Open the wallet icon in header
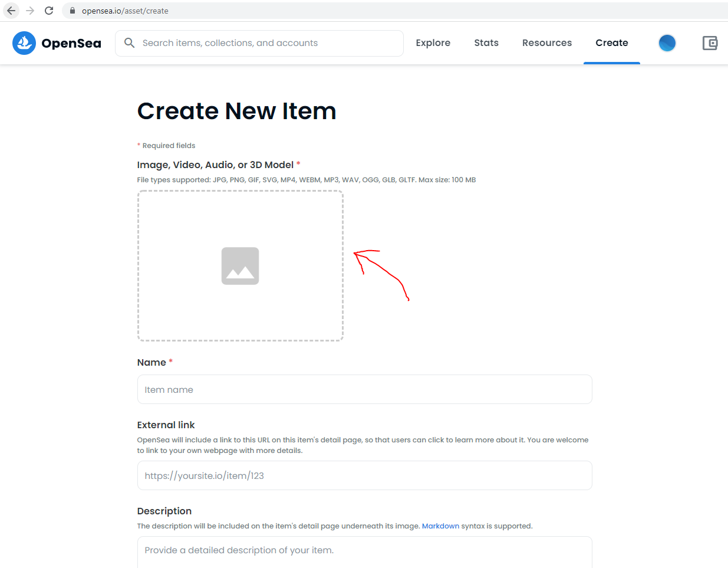 click(x=710, y=43)
